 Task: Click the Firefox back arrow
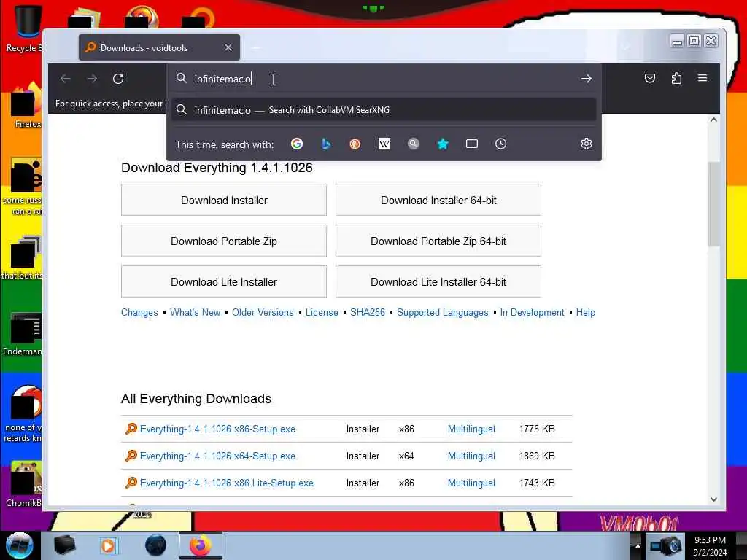66,79
